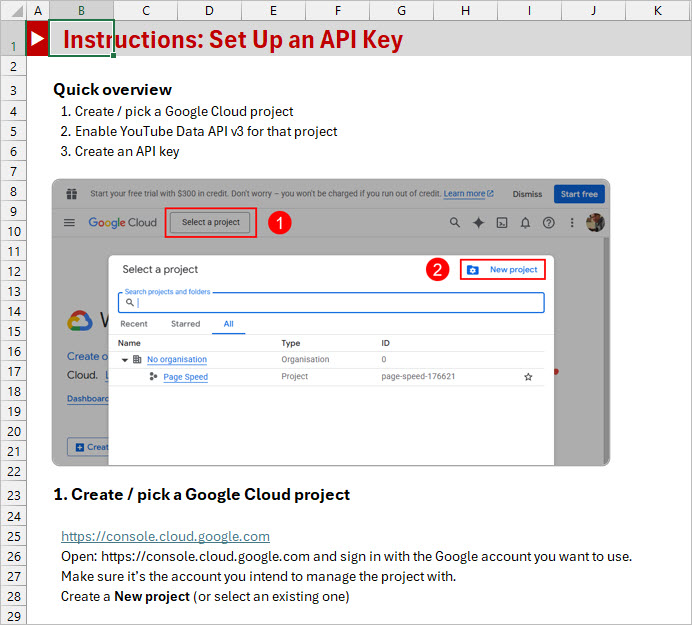Select column I header
This screenshot has height=625, width=692.
point(530,10)
